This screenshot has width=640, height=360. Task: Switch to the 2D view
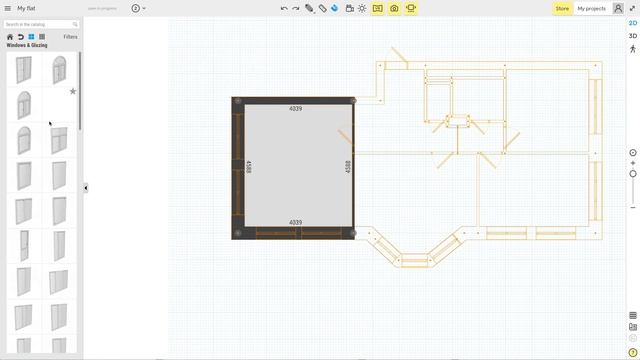coord(633,23)
